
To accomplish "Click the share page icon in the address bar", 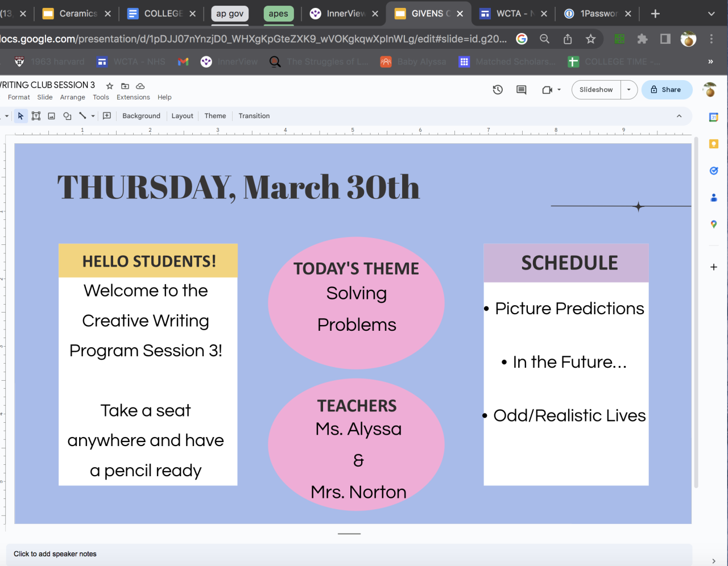I will (568, 39).
